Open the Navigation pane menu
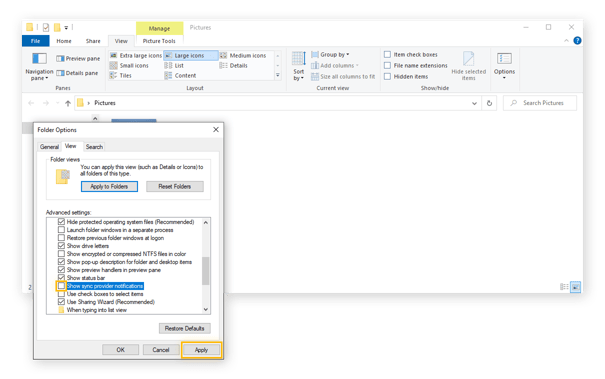 coord(39,66)
